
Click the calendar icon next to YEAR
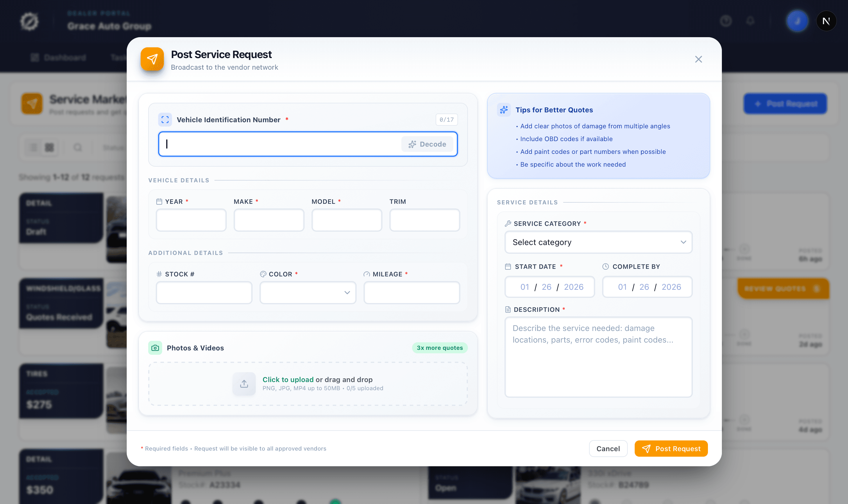coord(159,201)
